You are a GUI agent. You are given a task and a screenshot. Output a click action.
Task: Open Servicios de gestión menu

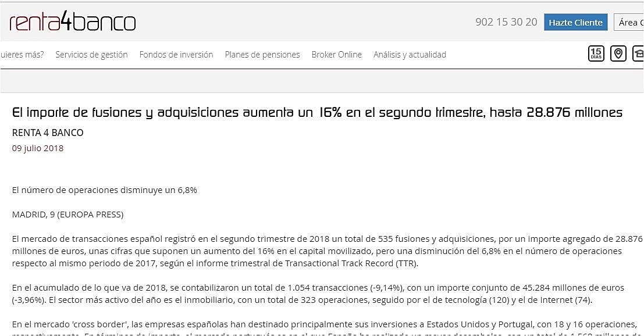coord(91,55)
